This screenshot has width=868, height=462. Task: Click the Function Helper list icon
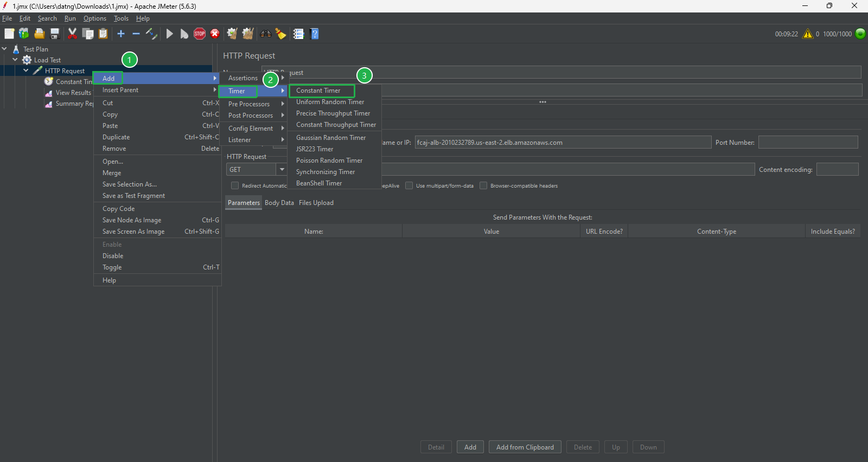pos(298,34)
